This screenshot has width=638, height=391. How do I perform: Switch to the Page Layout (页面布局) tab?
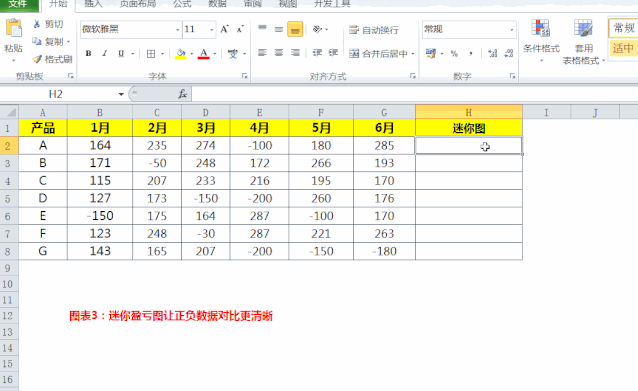pyautogui.click(x=138, y=4)
